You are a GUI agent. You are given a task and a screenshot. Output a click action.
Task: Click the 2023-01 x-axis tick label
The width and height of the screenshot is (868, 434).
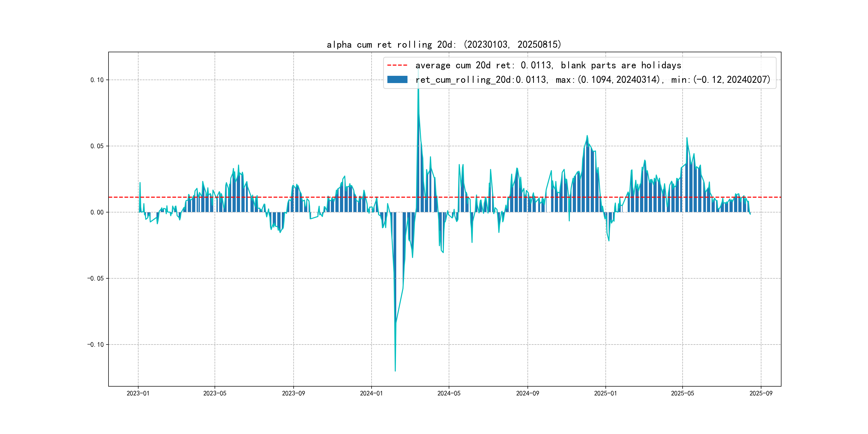coord(138,393)
